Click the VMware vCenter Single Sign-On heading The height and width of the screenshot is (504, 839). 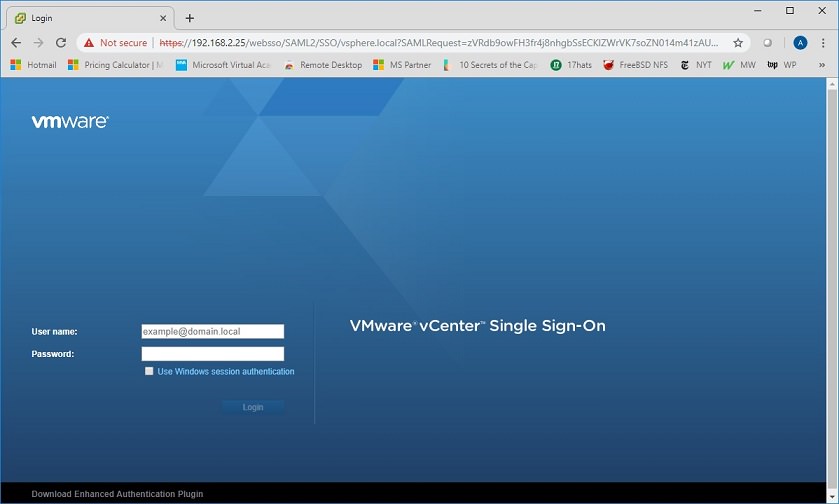pos(478,326)
